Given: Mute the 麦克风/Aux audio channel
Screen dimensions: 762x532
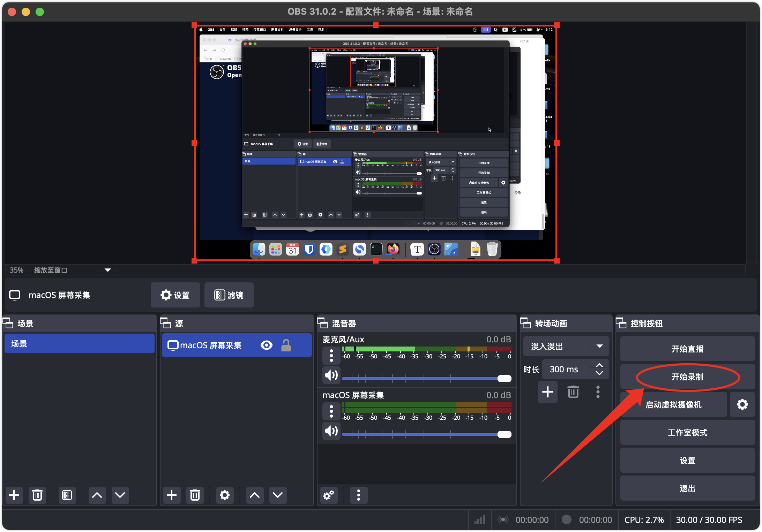Looking at the screenshot, I should (331, 375).
